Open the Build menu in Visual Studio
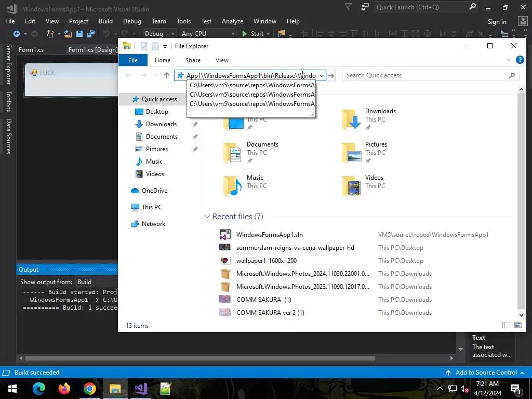Viewport: 532px width, 399px height. coord(105,21)
